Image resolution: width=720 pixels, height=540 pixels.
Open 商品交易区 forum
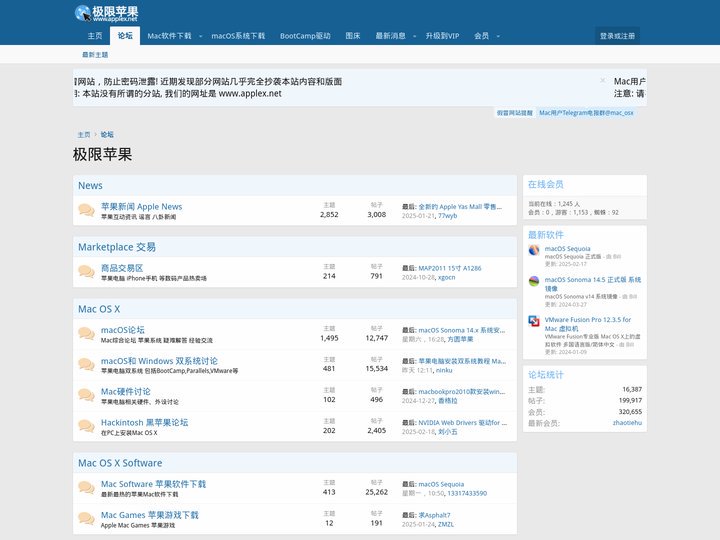[122, 268]
